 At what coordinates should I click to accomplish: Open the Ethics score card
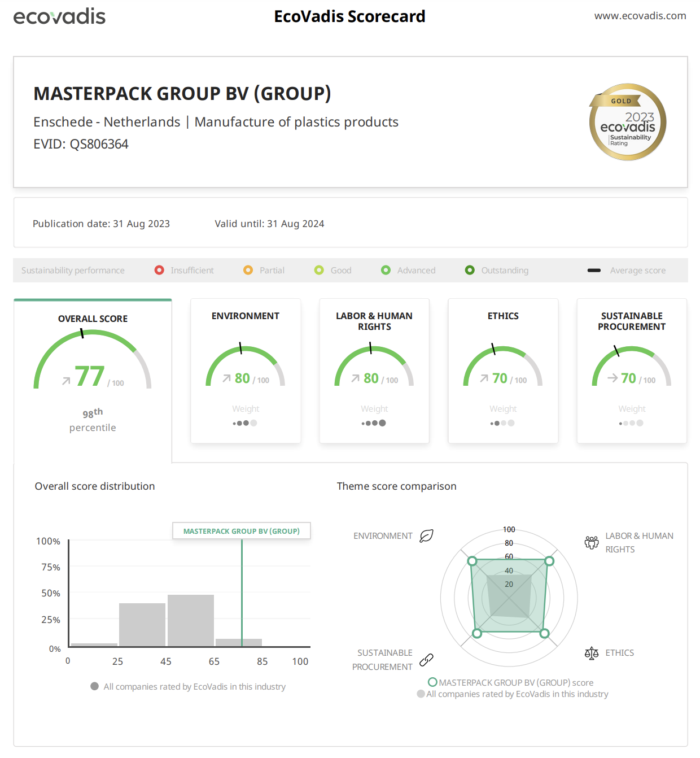[503, 371]
